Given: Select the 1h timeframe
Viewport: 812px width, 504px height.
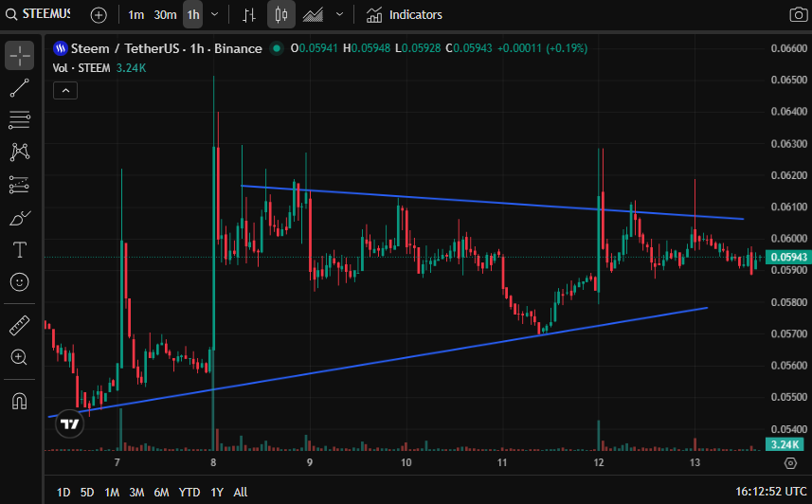Looking at the screenshot, I should (x=193, y=14).
